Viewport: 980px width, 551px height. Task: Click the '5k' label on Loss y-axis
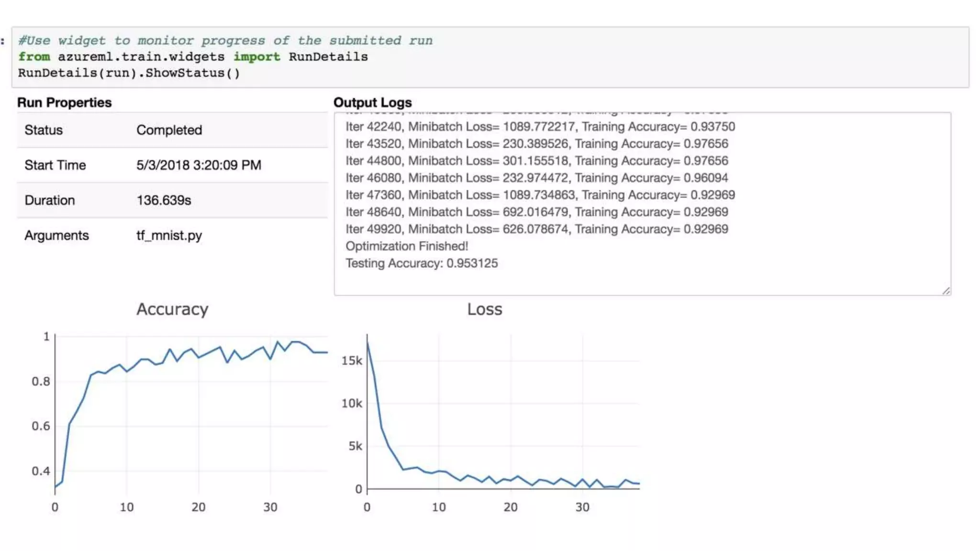[356, 446]
